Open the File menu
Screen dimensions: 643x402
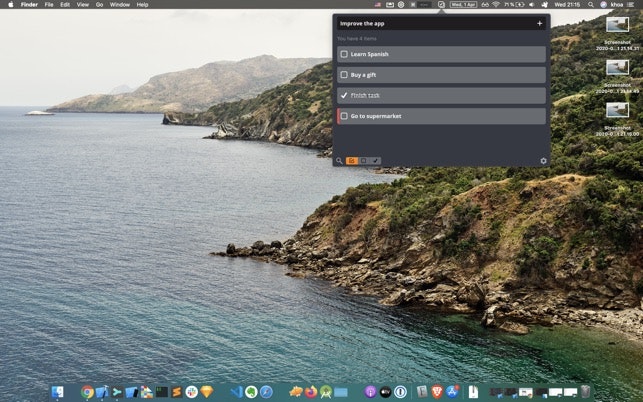pos(48,5)
